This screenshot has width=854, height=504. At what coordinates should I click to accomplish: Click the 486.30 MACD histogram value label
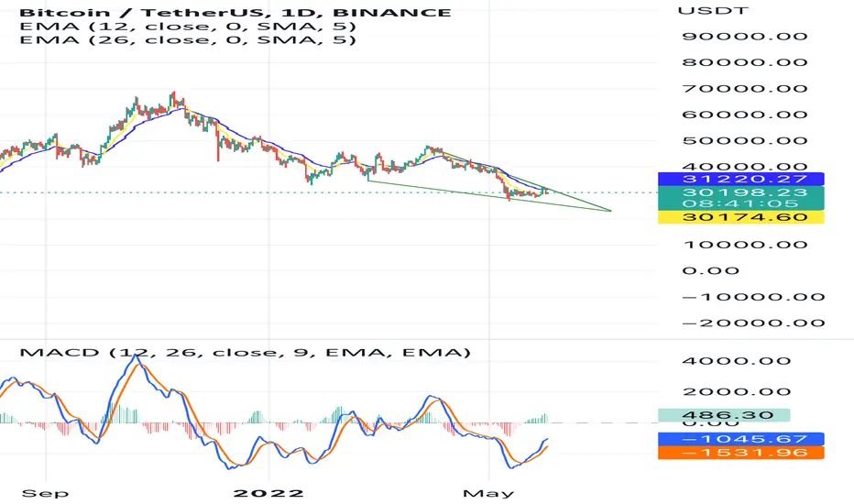[724, 415]
